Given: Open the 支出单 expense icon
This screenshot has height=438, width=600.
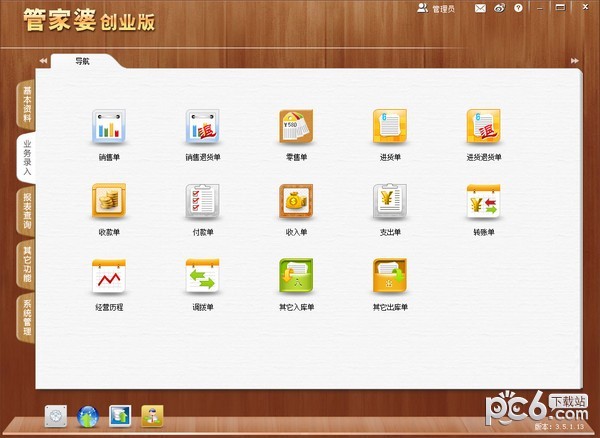Looking at the screenshot, I should 390,203.
